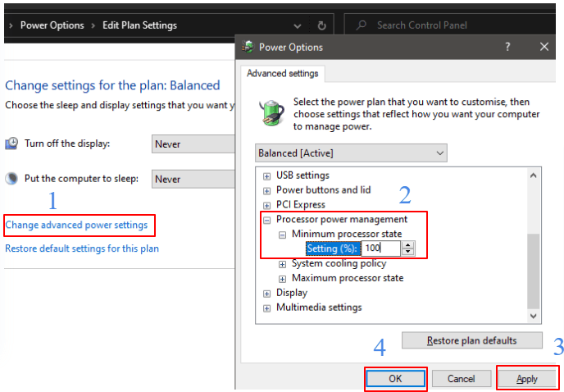Screen dimensions: 564x392
Task: Expand System cooling policy node
Action: pyautogui.click(x=283, y=265)
